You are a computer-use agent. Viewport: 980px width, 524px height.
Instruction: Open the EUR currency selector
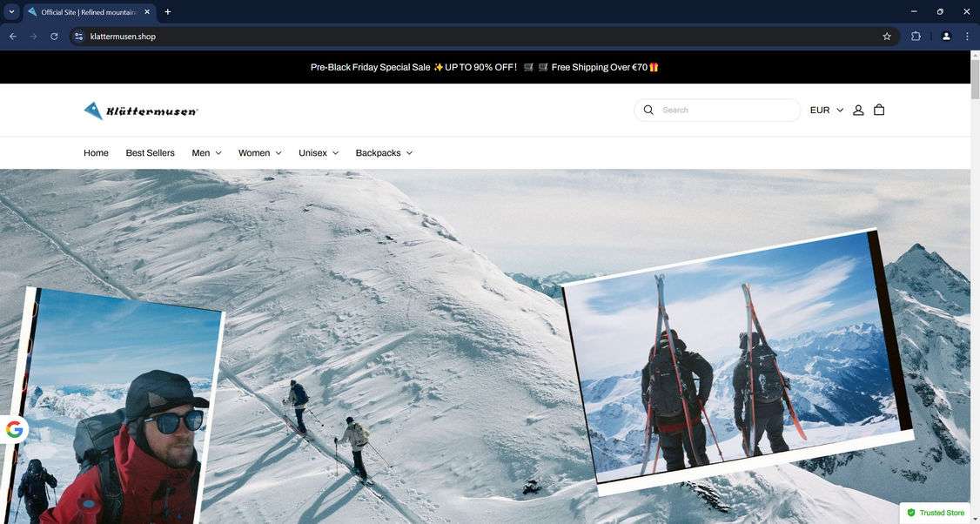pos(826,110)
